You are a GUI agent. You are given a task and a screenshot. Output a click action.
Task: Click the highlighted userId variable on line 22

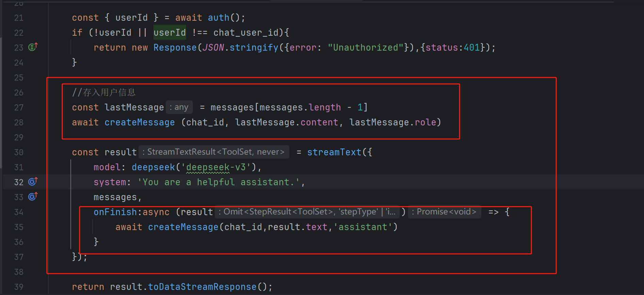169,33
